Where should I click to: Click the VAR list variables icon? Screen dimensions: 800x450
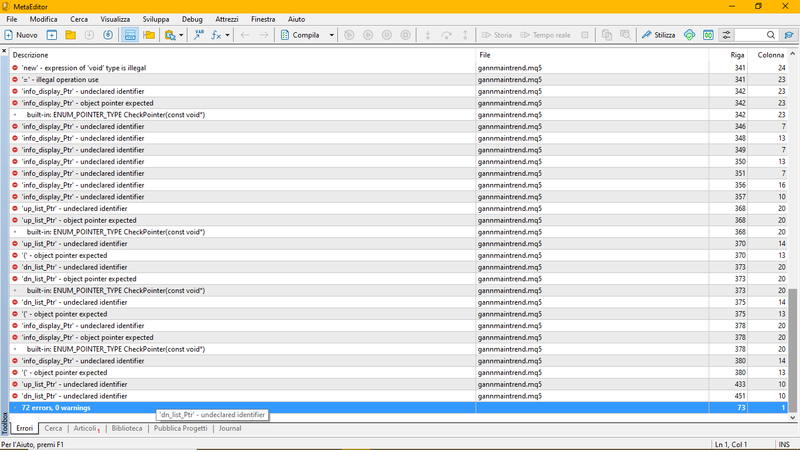coord(198,35)
